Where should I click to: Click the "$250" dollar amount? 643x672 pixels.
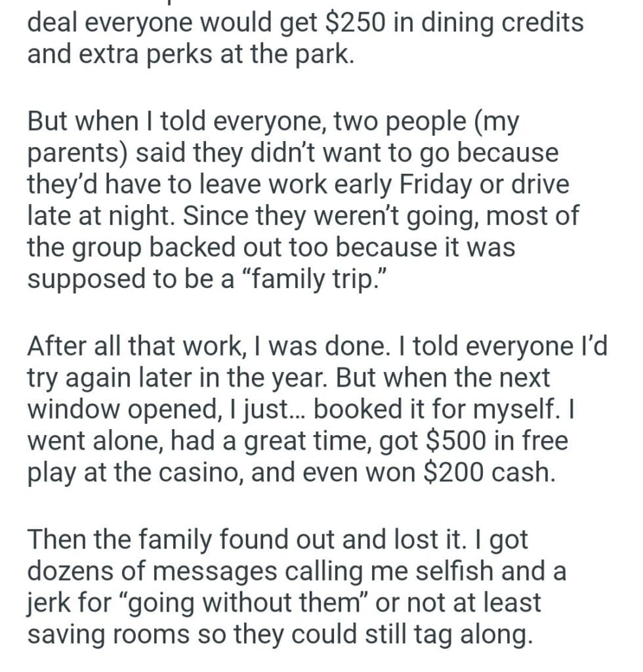click(357, 23)
